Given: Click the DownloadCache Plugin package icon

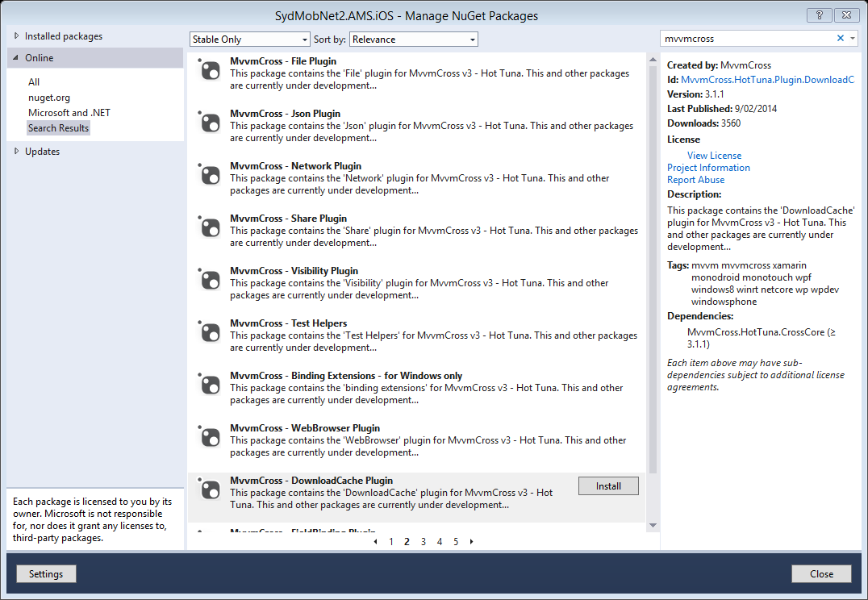Looking at the screenshot, I should point(209,490).
